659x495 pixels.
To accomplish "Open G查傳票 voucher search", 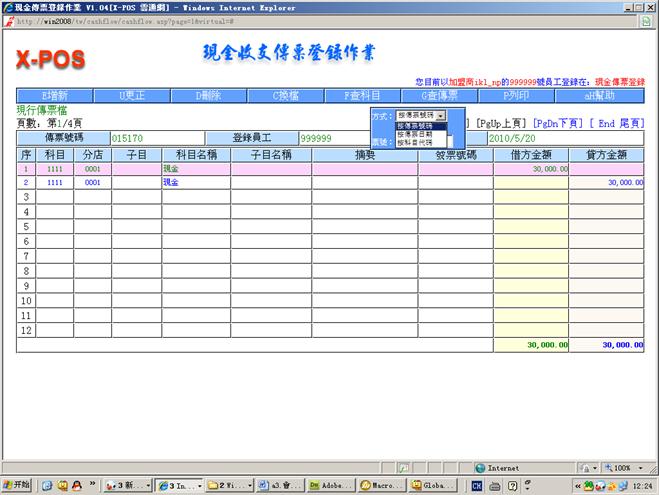I will [x=439, y=96].
